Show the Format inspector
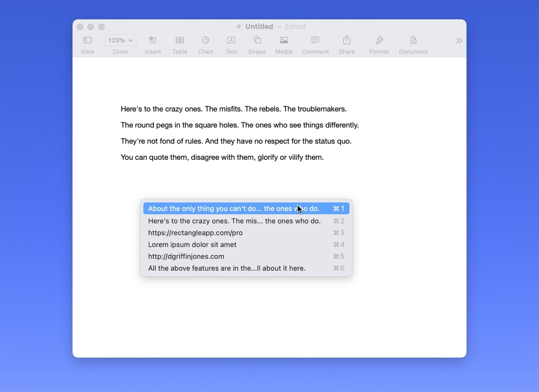The height and width of the screenshot is (392, 539). pos(379,40)
